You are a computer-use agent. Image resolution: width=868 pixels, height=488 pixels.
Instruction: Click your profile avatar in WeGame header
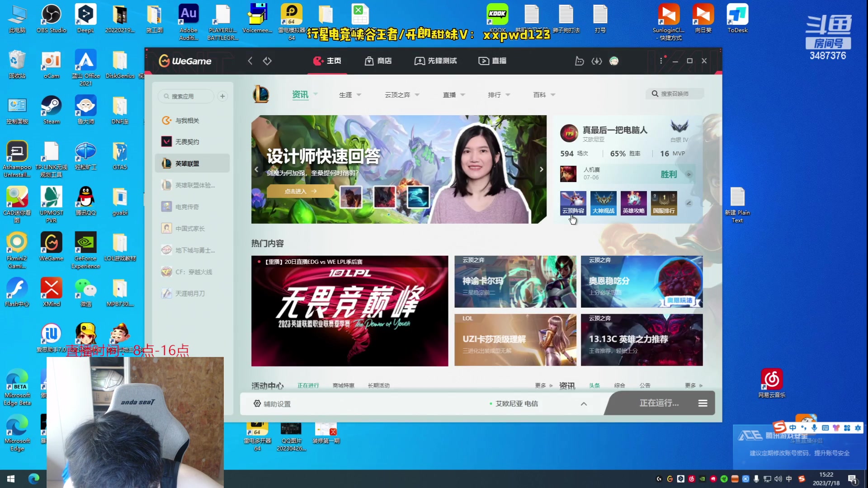[x=614, y=61]
